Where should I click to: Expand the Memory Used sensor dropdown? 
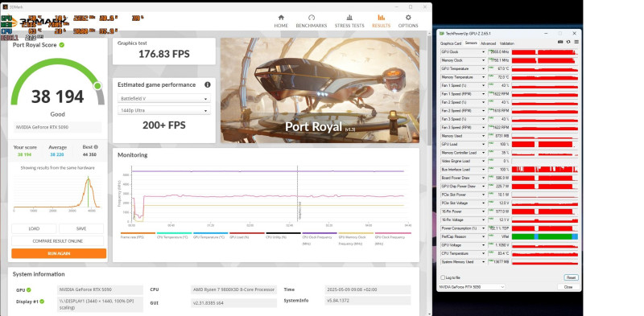tap(484, 136)
